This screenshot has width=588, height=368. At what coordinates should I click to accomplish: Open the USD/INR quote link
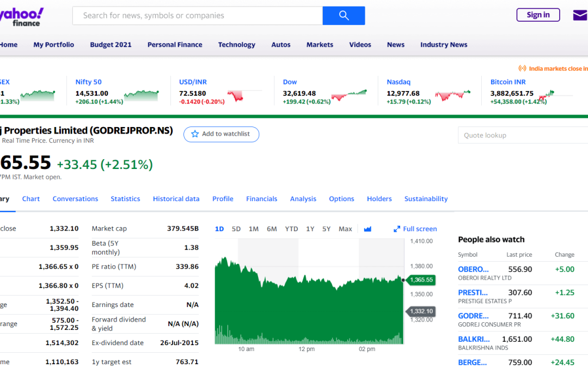pyautogui.click(x=193, y=82)
